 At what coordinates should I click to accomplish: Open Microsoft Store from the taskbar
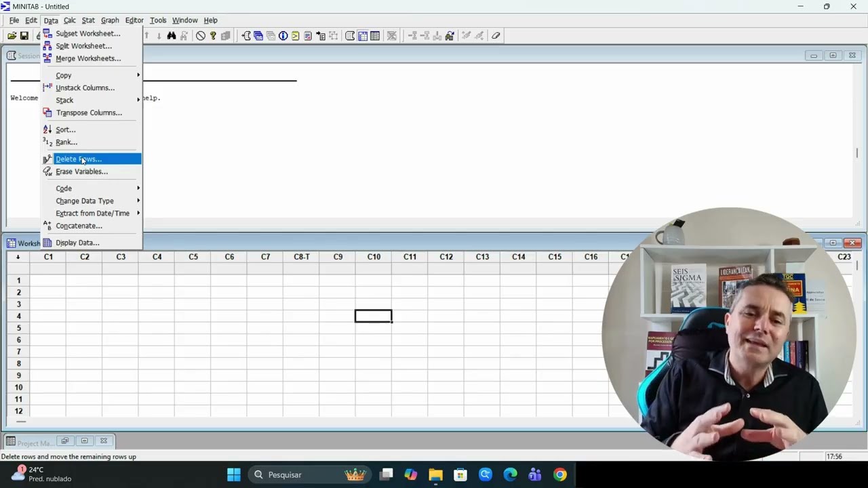[x=460, y=474]
